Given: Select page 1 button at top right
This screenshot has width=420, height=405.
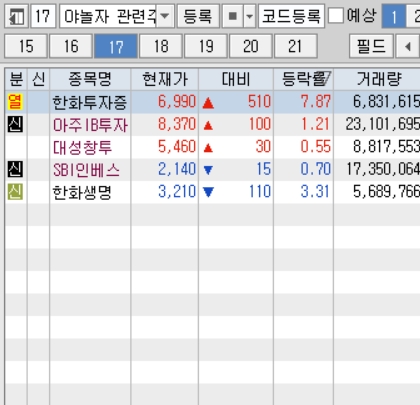Looking at the screenshot, I should click(x=393, y=16).
